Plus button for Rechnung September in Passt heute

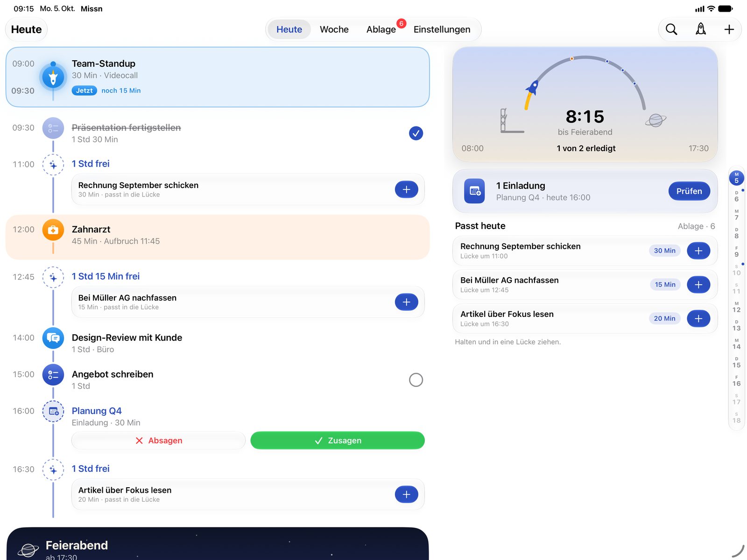698,251
